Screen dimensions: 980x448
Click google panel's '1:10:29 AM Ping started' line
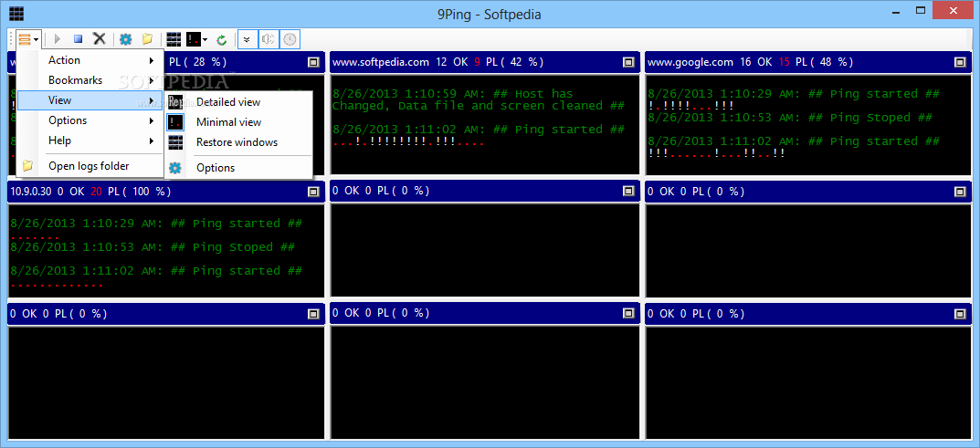pyautogui.click(x=793, y=94)
